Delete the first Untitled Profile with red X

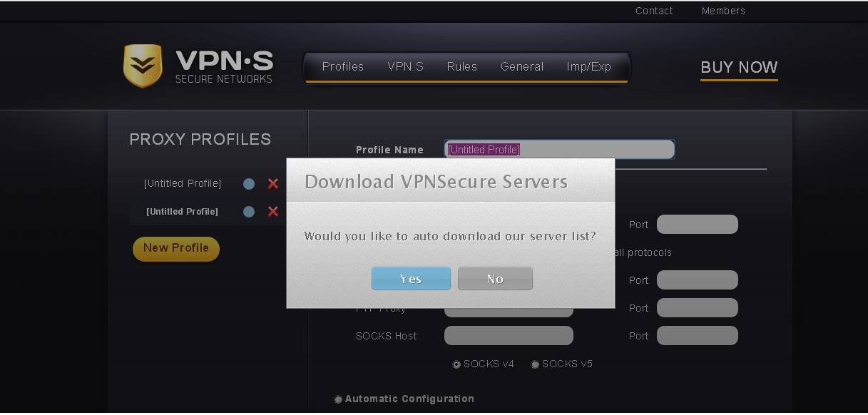[x=273, y=184]
